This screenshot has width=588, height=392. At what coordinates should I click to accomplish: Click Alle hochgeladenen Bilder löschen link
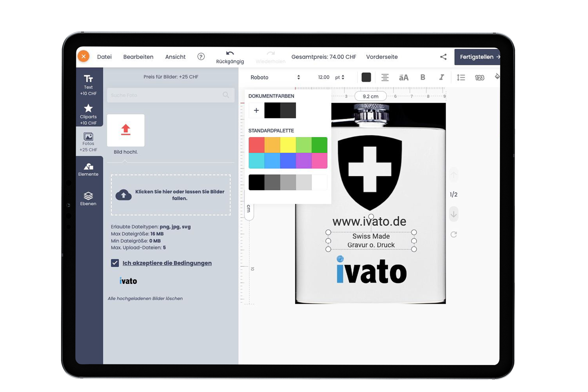(x=145, y=298)
